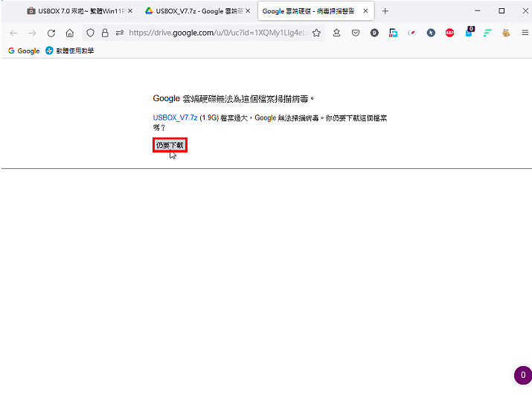Click the orange animal extension icon

pyautogui.click(x=506, y=33)
